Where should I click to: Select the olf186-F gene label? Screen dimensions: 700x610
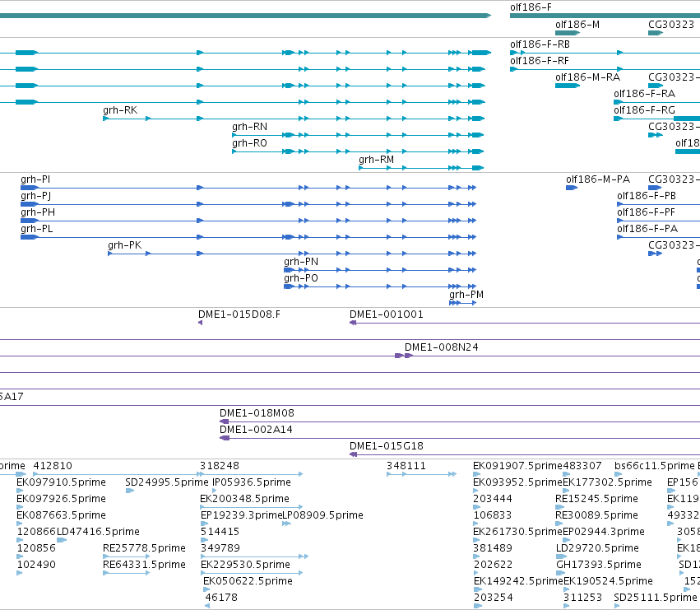click(x=531, y=7)
